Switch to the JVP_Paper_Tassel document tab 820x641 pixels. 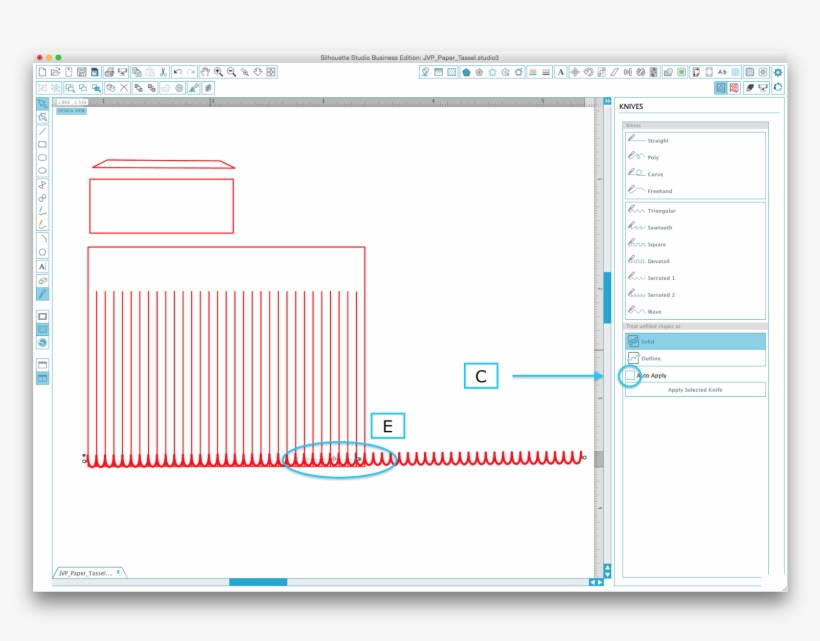88,573
